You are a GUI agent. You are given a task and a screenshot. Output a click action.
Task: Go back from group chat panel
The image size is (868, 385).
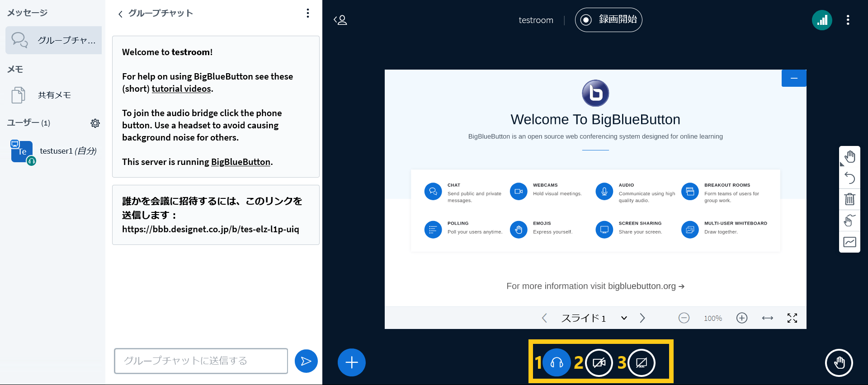[120, 14]
